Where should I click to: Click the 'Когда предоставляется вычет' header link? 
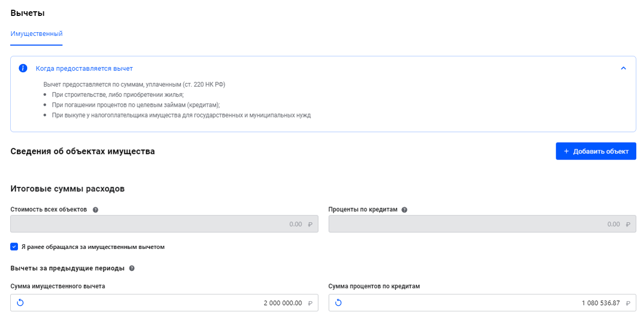(84, 68)
